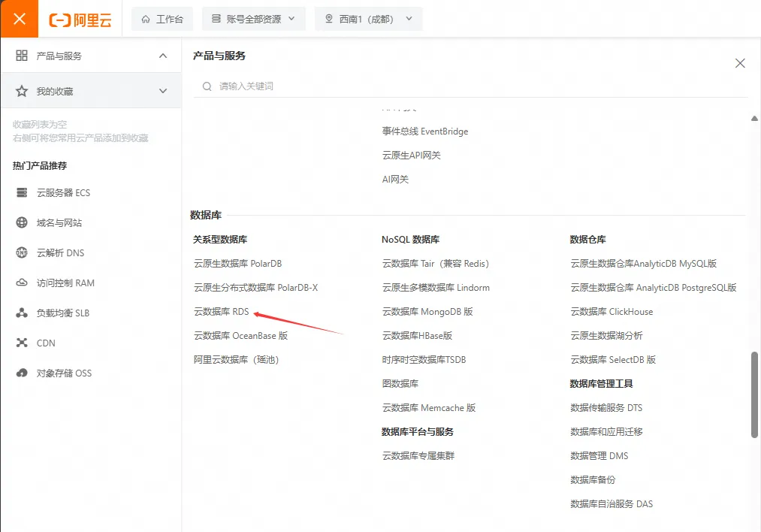Click the search magnifier icon
This screenshot has height=532, width=761.
207,86
